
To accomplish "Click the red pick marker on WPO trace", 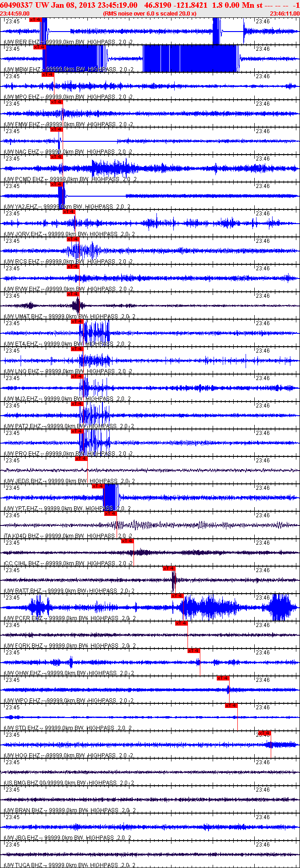I will pyautogui.click(x=223, y=678).
